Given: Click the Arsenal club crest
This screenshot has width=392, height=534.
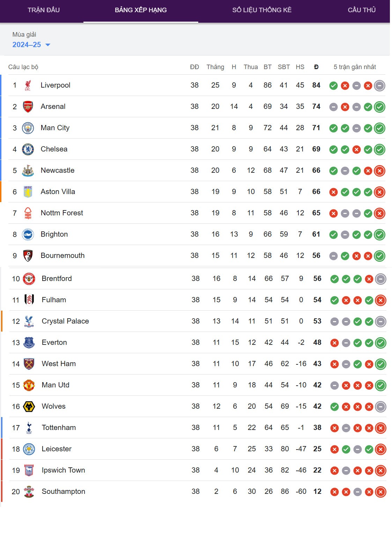Looking at the screenshot, I should coord(28,106).
